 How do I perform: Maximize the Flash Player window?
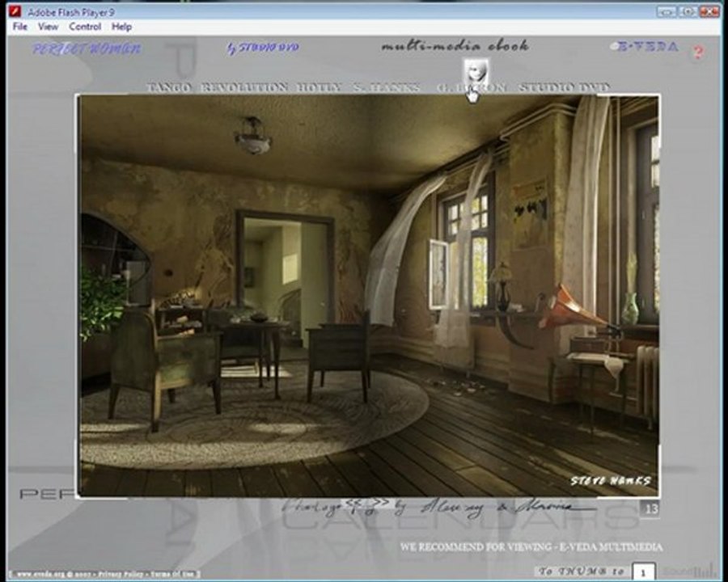pos(688,11)
